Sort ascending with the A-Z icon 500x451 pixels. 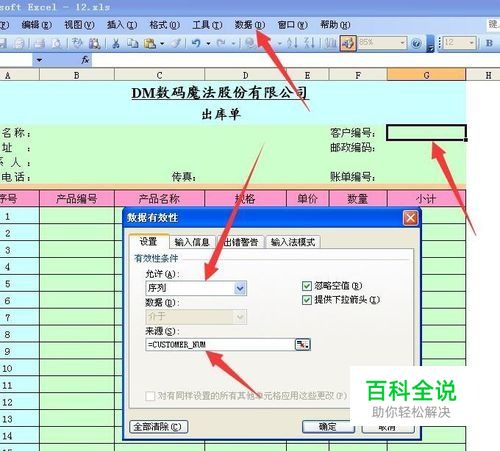292,43
